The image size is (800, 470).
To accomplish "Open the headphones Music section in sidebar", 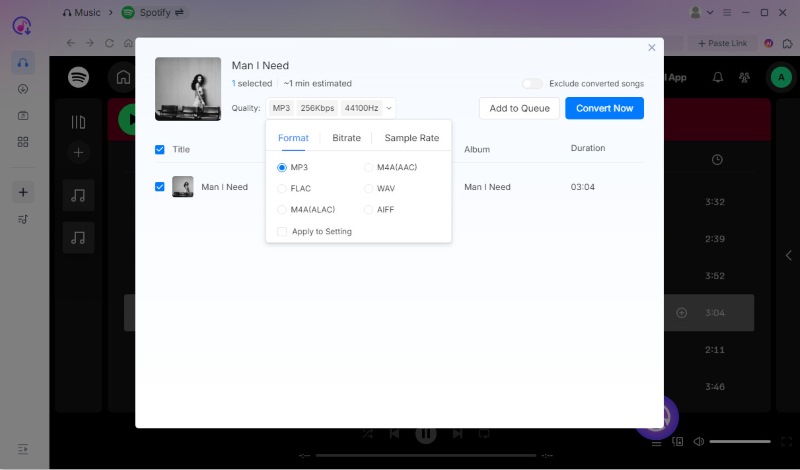I will (x=23, y=63).
